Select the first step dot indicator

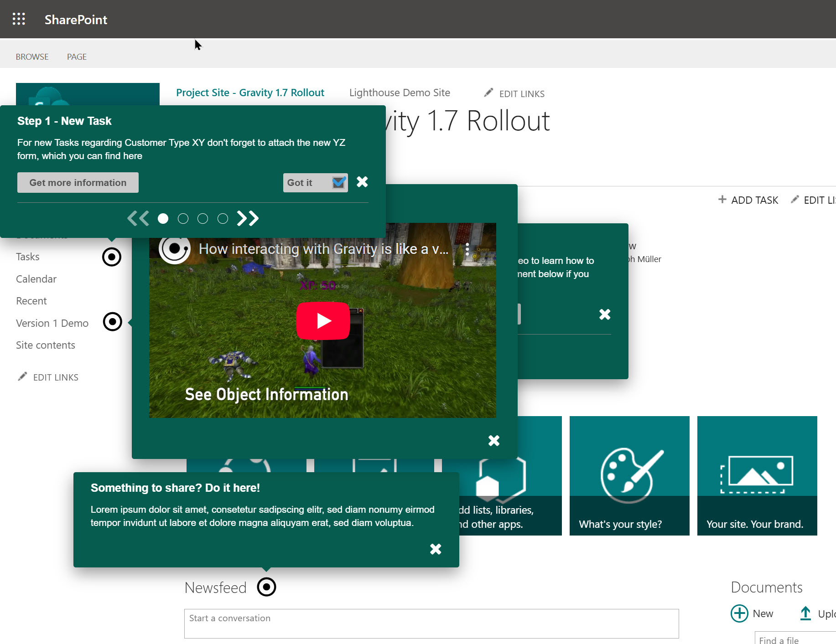click(163, 219)
